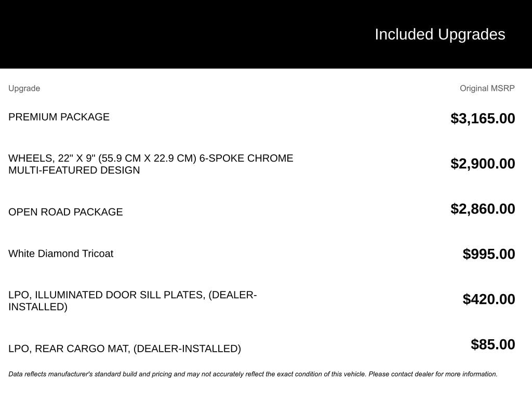Click the INSTALLED) continuation text
The image size is (532, 399).
coord(38,307)
